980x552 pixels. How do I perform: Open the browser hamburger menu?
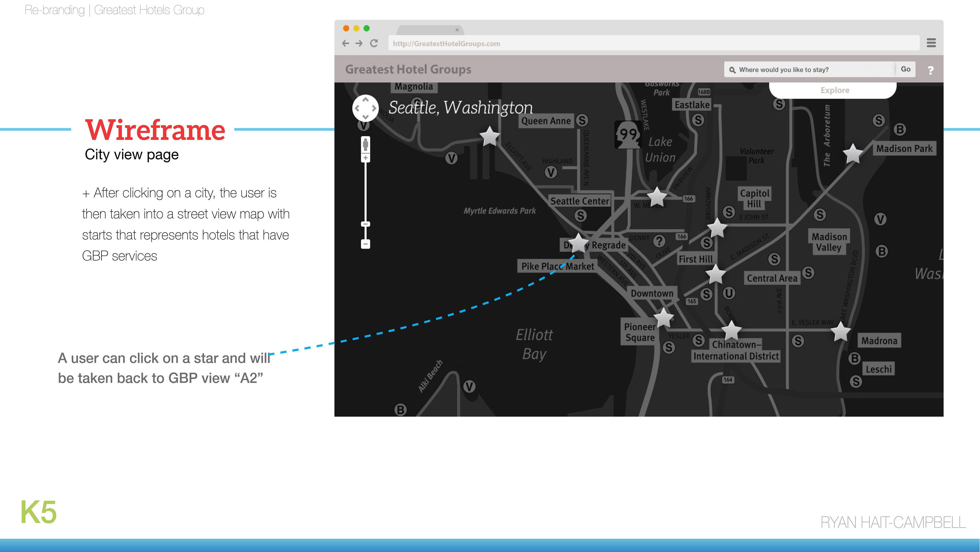(931, 43)
